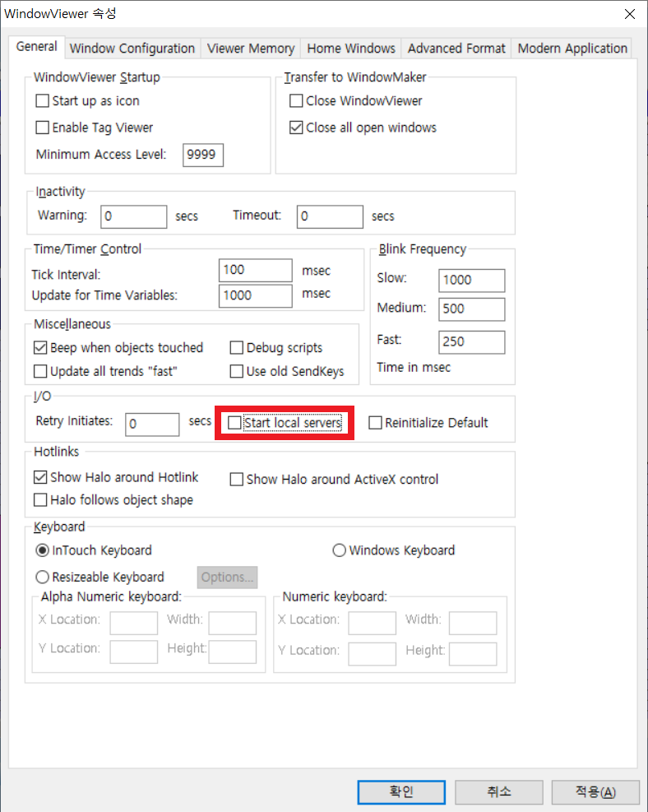Click the Inactivity Timeout field
The image size is (648, 812).
(x=331, y=216)
